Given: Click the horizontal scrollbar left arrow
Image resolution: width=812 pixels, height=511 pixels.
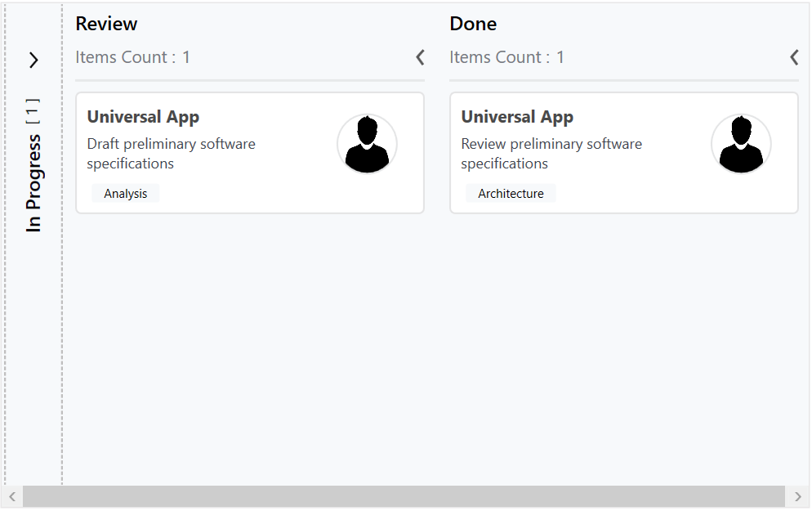Looking at the screenshot, I should (12, 496).
